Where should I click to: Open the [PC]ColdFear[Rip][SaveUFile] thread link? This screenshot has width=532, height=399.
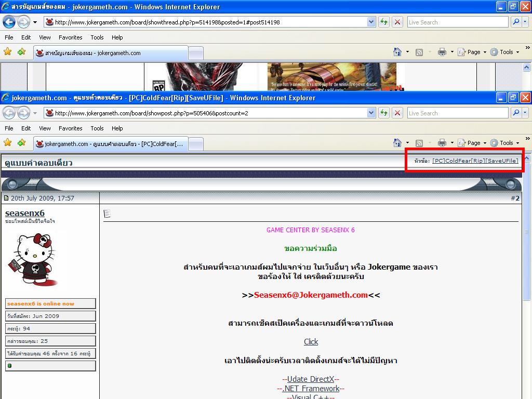click(x=475, y=161)
